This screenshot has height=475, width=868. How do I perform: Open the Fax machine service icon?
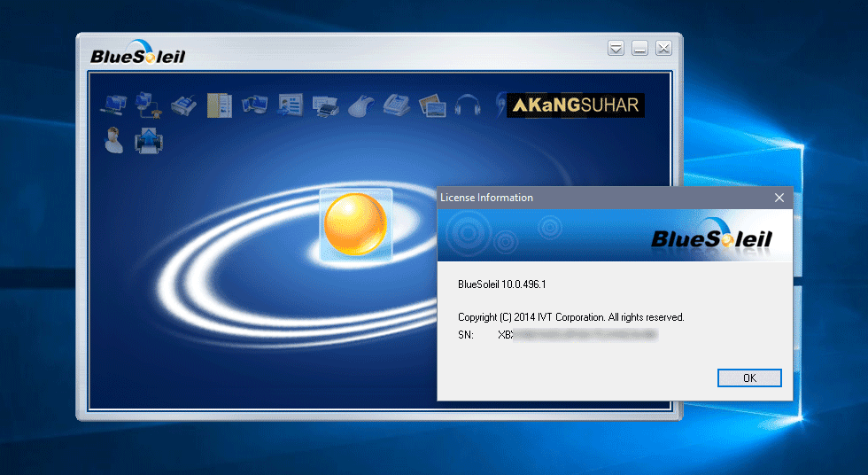397,105
